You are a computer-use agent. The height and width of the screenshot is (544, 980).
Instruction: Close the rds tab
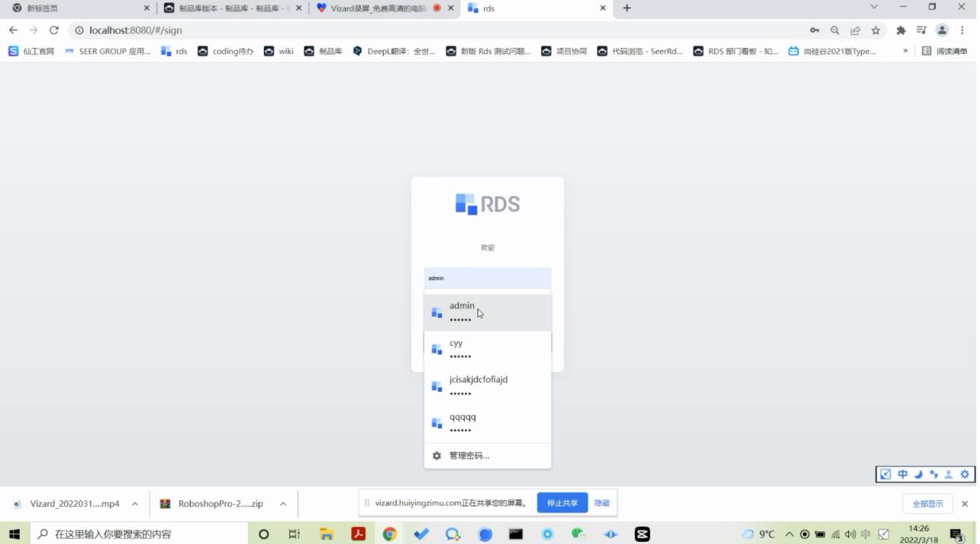(x=602, y=8)
